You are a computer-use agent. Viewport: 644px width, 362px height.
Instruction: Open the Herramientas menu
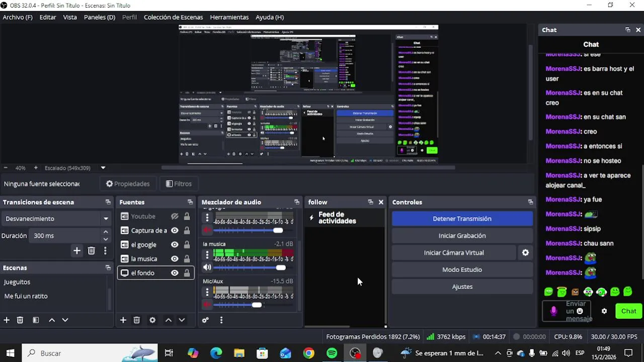tap(229, 17)
